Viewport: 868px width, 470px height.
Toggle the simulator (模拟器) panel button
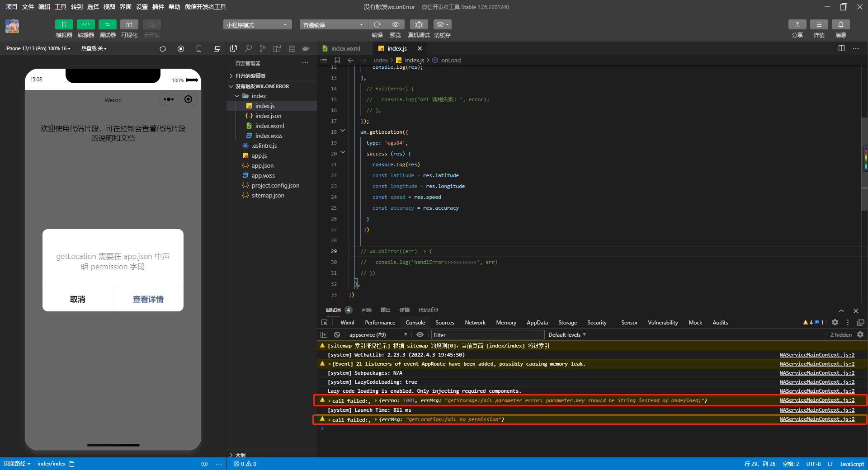64,24
